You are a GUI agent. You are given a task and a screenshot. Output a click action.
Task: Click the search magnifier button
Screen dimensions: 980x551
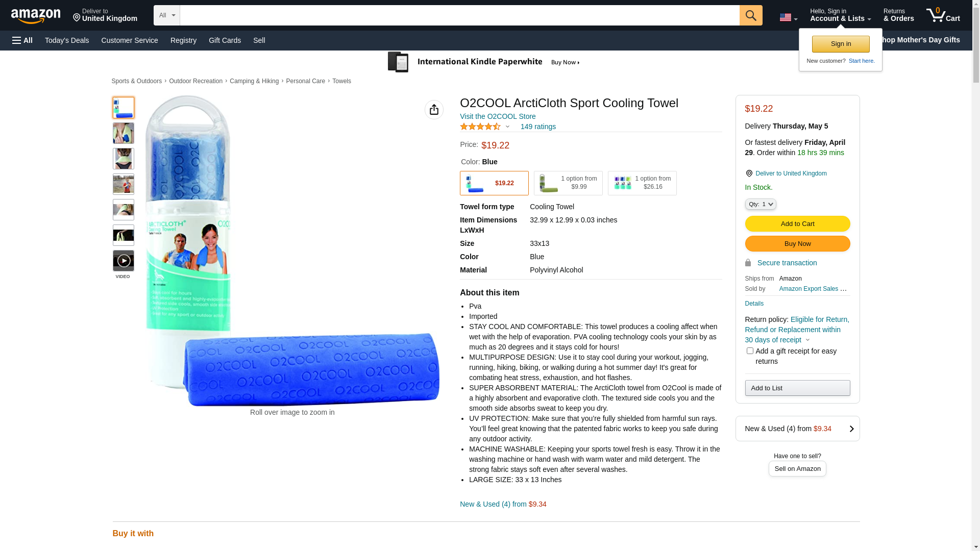pyautogui.click(x=750, y=15)
